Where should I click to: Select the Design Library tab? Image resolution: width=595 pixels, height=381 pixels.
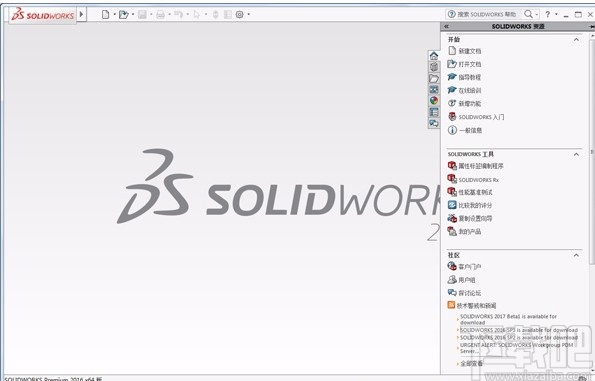coord(434,67)
